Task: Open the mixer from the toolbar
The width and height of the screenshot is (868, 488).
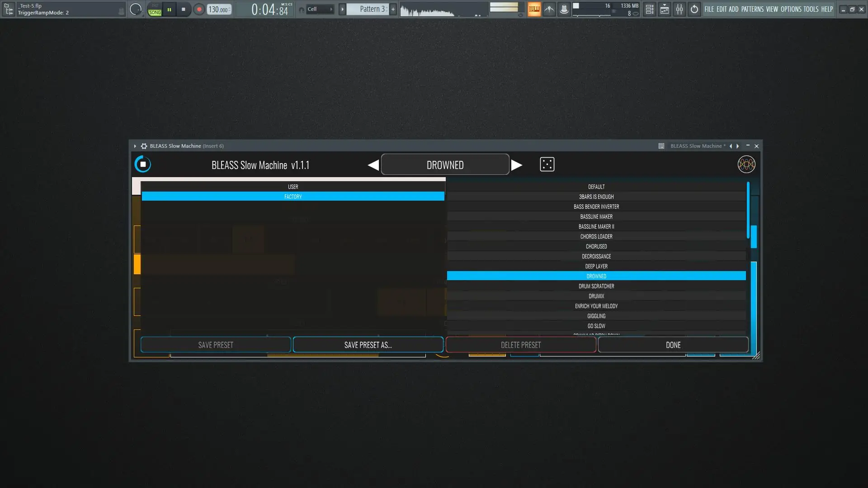Action: click(x=679, y=9)
